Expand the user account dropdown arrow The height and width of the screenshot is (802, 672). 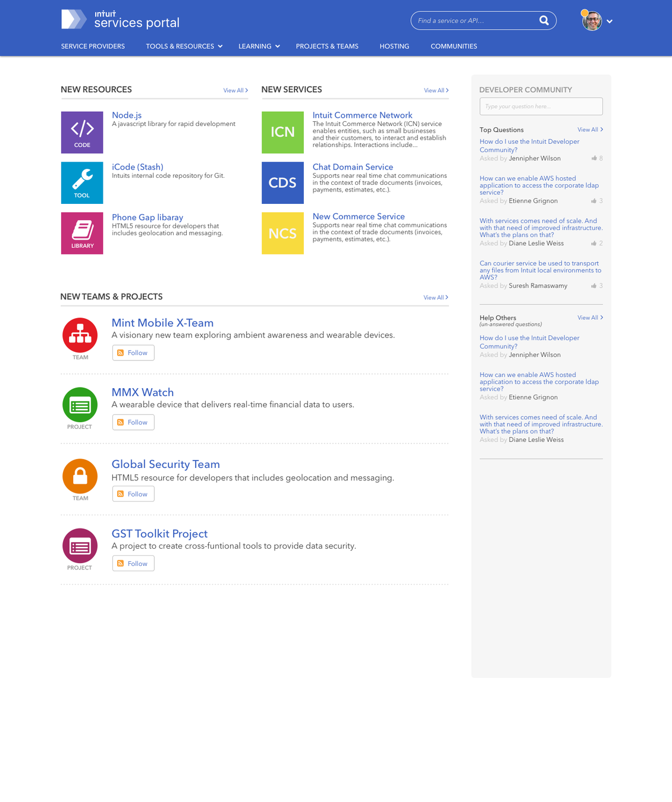610,21
